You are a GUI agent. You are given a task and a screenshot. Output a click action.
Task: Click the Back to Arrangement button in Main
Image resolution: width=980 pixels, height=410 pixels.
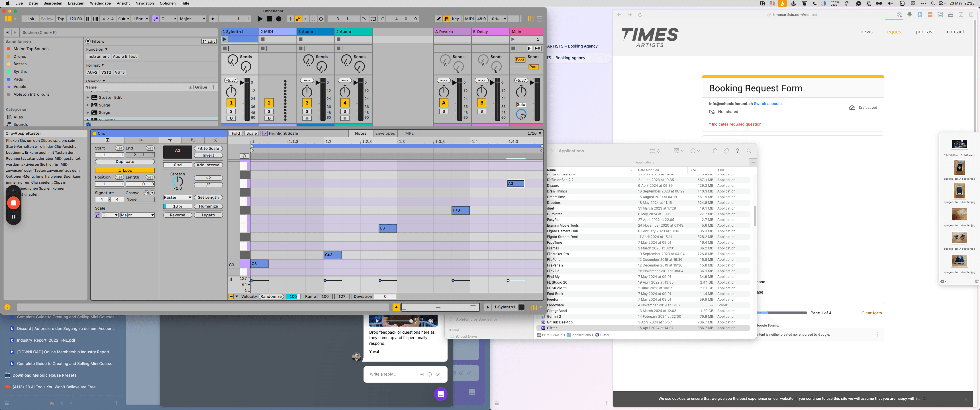[x=538, y=48]
